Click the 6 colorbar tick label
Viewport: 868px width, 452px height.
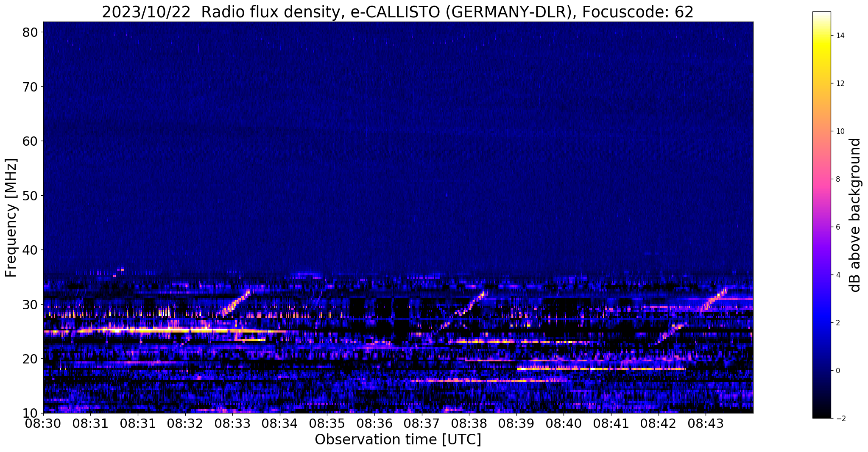(x=837, y=227)
